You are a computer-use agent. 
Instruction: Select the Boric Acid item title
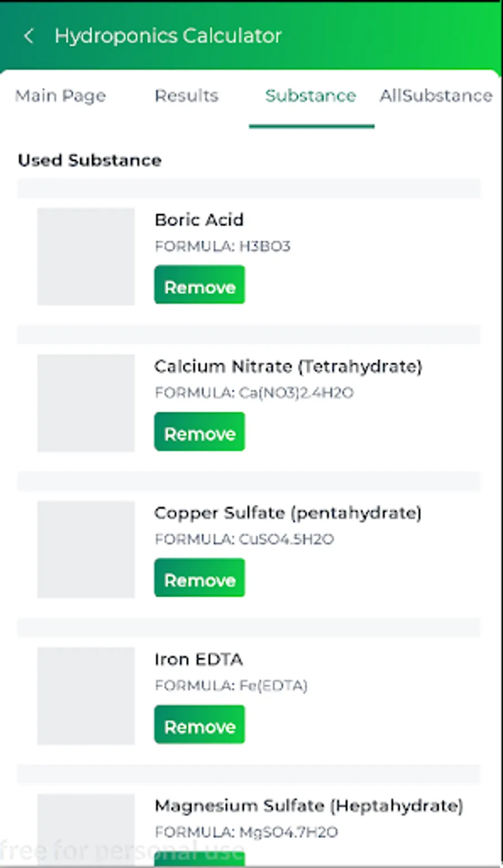coord(199,220)
